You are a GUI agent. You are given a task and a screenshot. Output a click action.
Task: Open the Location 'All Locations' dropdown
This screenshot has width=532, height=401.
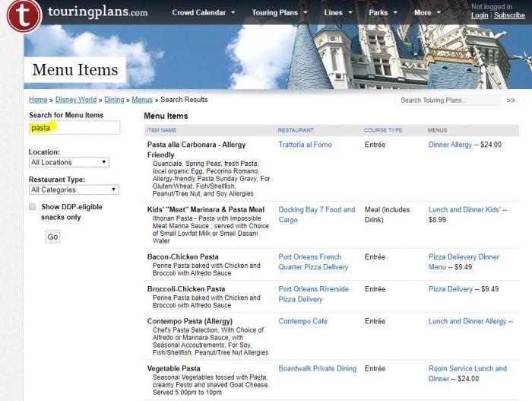(x=69, y=162)
